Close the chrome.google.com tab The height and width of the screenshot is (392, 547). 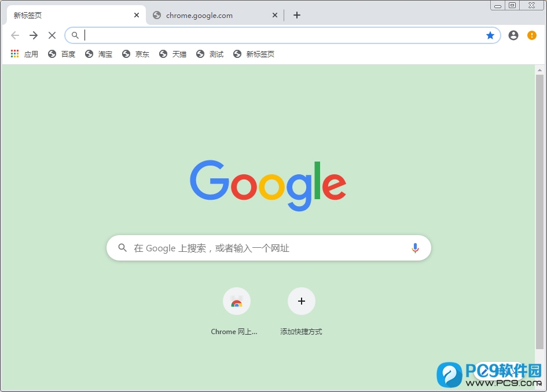[x=275, y=15]
